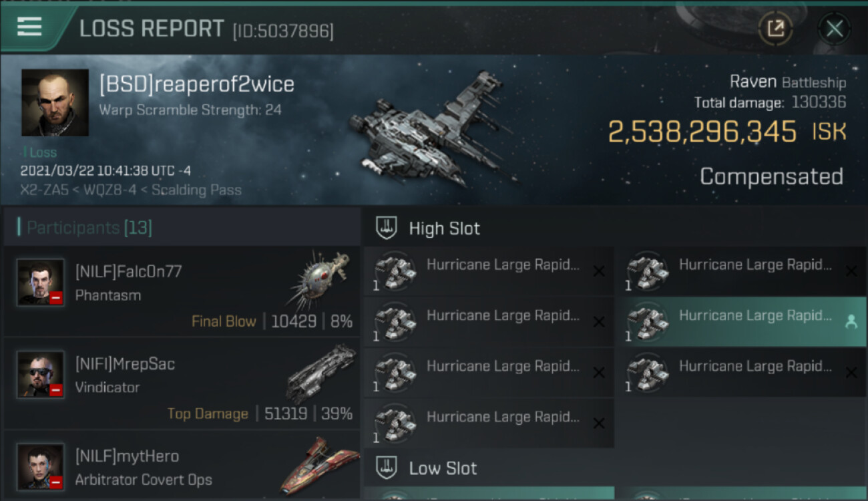Open the Participants [13] tab

[89, 228]
